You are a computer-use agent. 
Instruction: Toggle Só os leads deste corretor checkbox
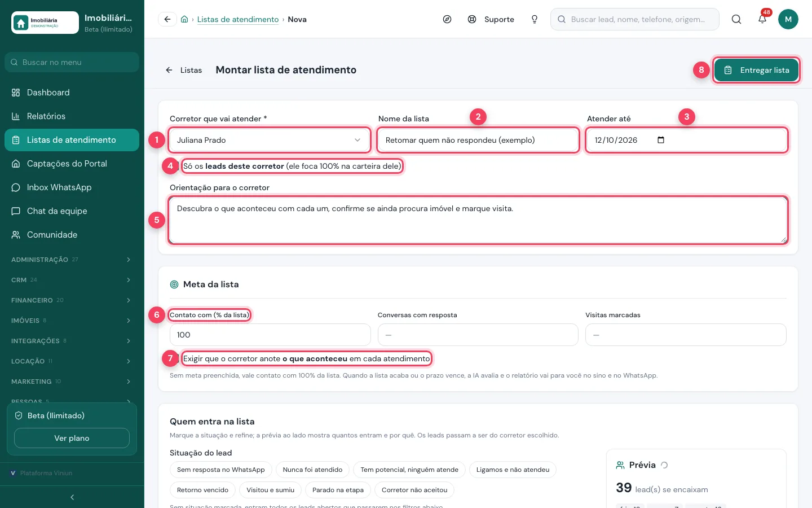coord(176,166)
